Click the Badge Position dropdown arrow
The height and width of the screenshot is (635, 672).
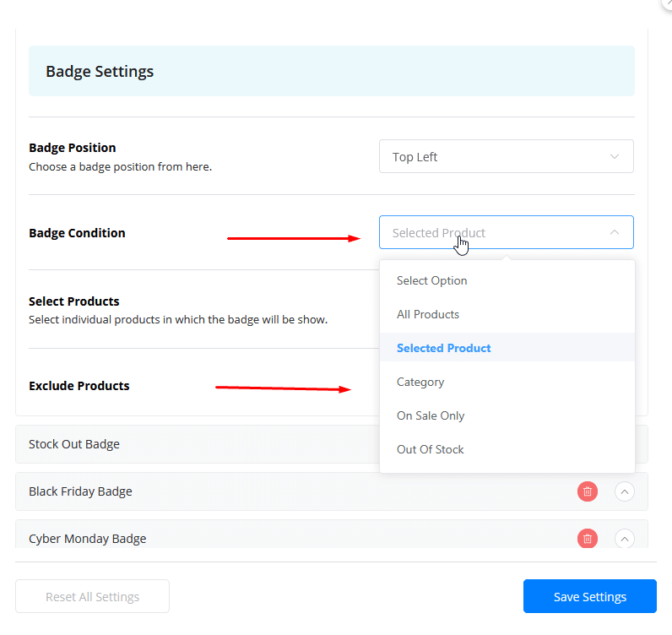tap(615, 157)
